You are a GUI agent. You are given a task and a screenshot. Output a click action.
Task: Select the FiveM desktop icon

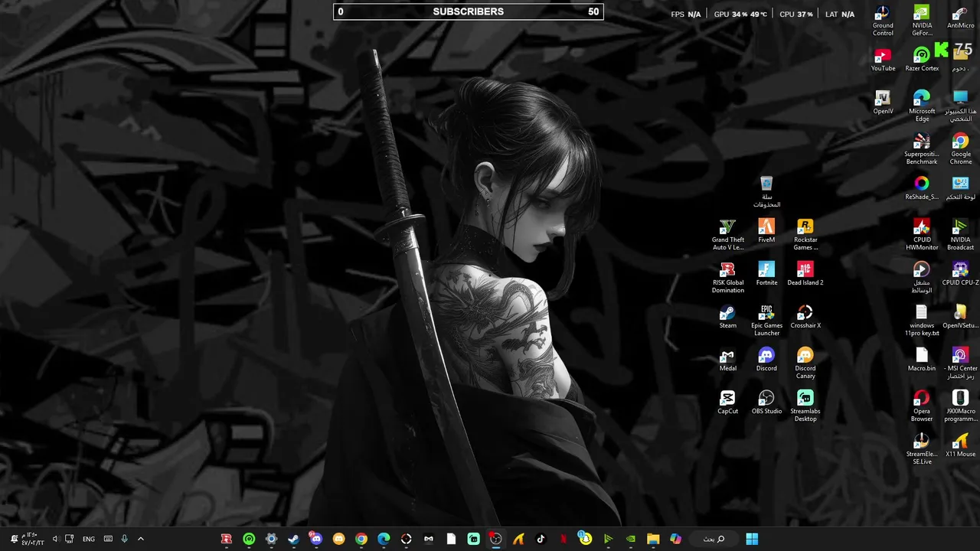[x=766, y=230]
